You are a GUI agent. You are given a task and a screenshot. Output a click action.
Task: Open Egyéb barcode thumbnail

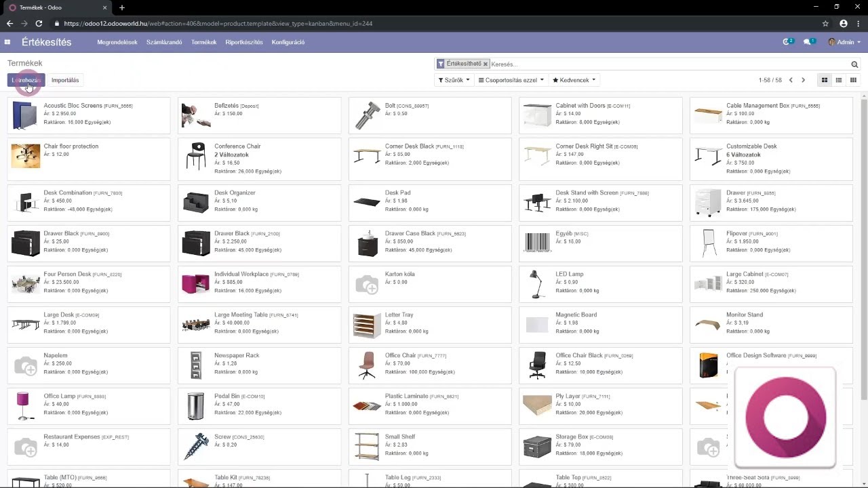tap(537, 243)
